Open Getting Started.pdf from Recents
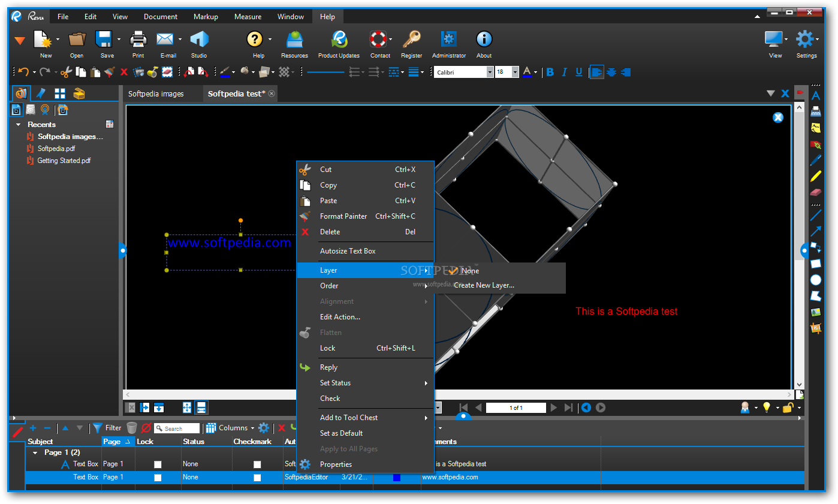The height and width of the screenshot is (504, 838). pos(64,161)
